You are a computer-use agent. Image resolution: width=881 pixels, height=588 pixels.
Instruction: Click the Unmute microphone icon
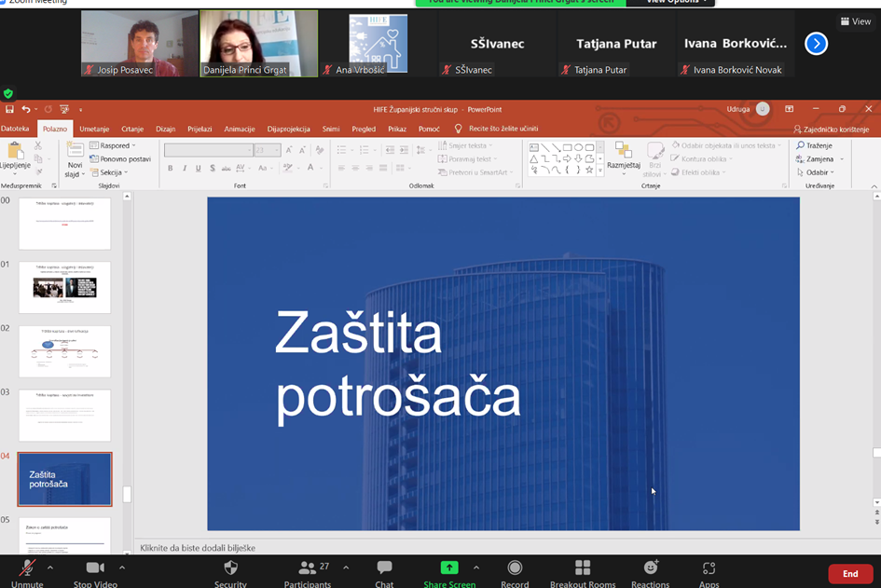point(27,568)
